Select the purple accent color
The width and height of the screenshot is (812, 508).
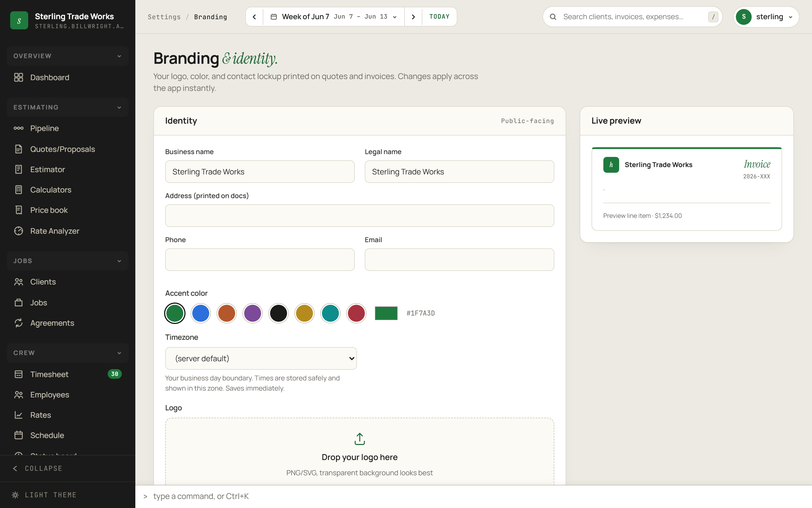(x=252, y=313)
